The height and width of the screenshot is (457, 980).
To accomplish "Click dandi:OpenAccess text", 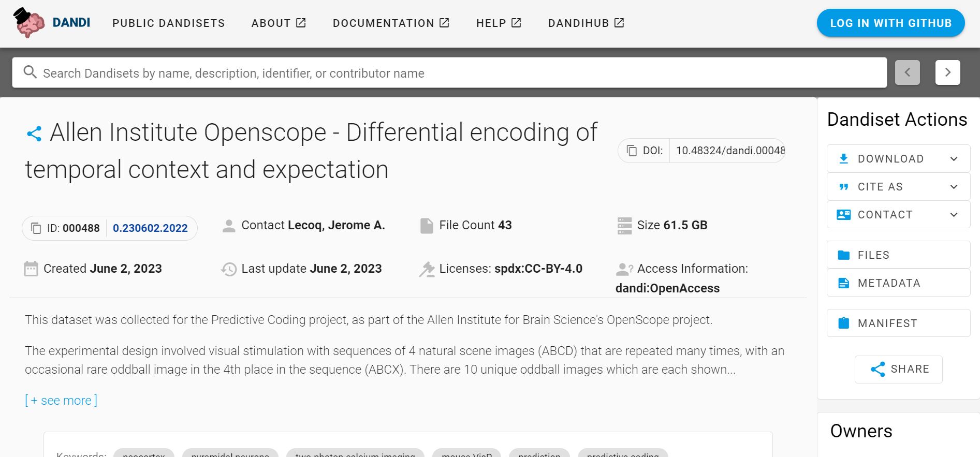I will click(667, 288).
